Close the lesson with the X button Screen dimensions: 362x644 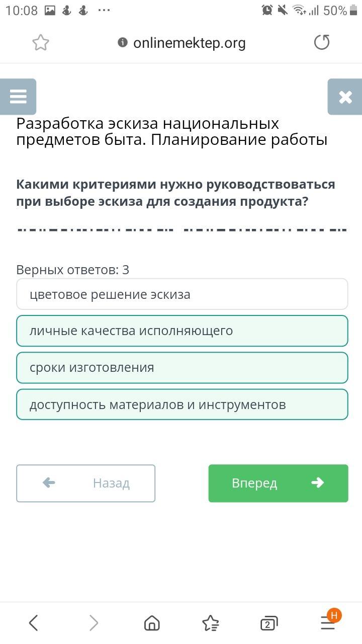tap(345, 97)
